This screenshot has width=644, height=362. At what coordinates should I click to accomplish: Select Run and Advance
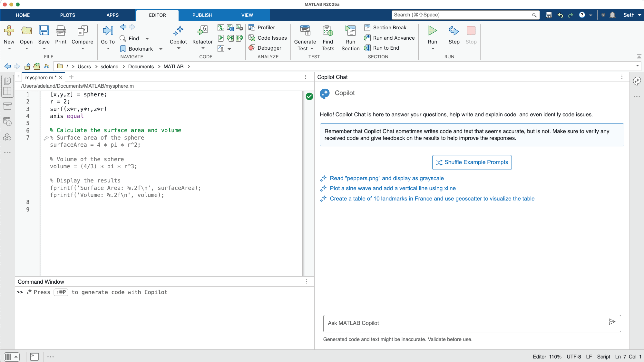pyautogui.click(x=389, y=38)
